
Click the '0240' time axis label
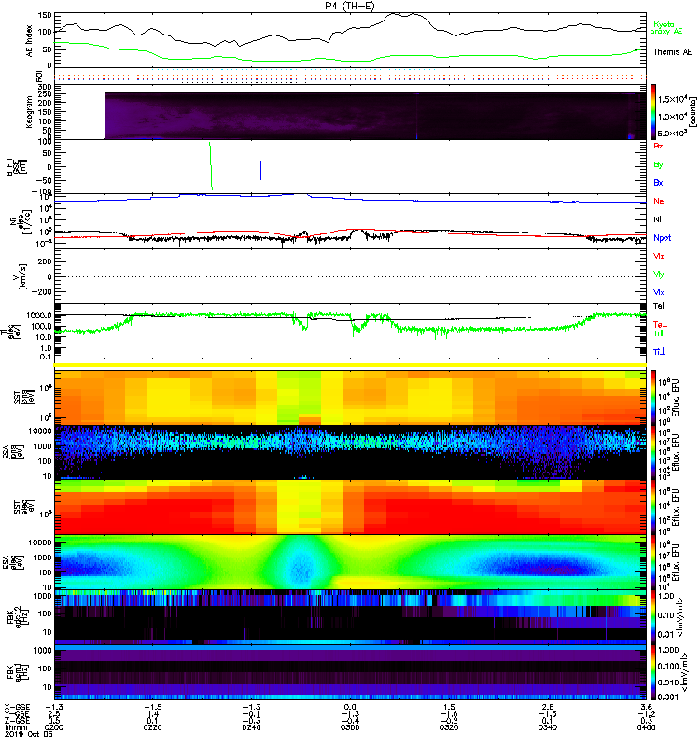coord(251,727)
